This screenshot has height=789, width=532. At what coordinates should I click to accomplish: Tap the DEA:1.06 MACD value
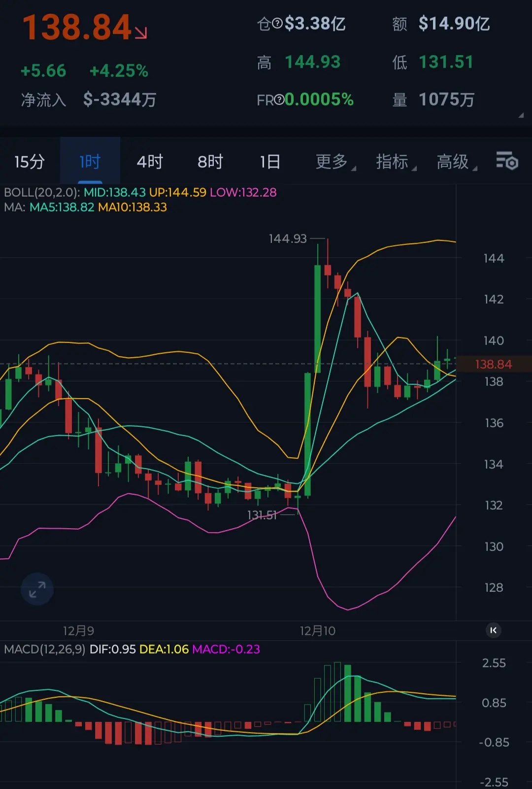coord(164,649)
